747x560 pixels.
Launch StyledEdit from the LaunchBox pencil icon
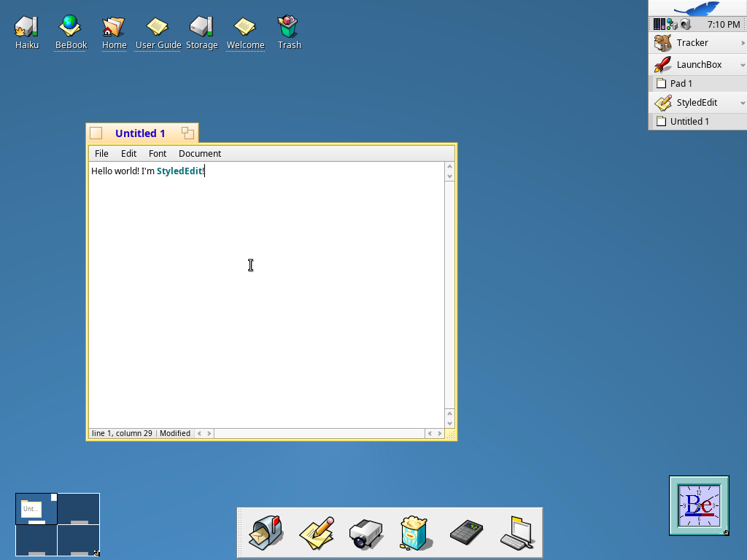[x=317, y=532]
